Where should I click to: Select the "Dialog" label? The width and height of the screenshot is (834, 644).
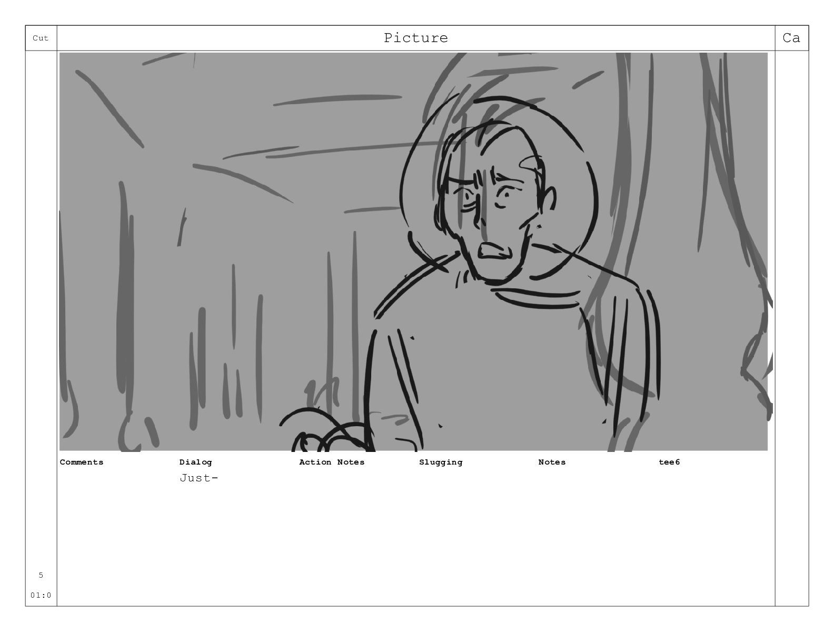coord(195,462)
